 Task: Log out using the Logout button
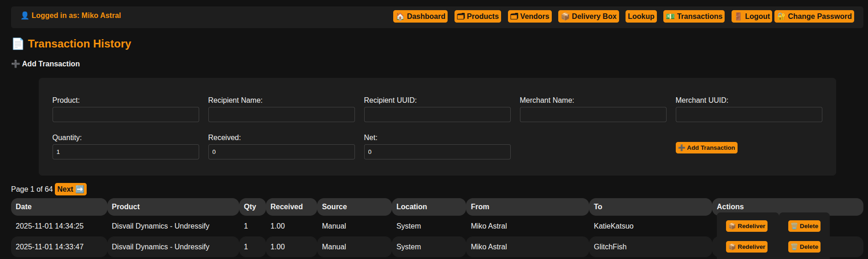(751, 17)
